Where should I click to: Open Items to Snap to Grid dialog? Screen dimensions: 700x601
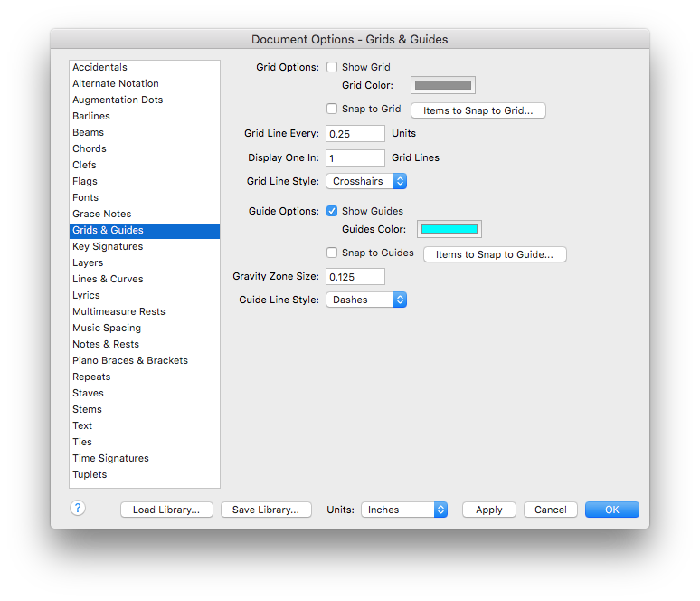pos(478,110)
